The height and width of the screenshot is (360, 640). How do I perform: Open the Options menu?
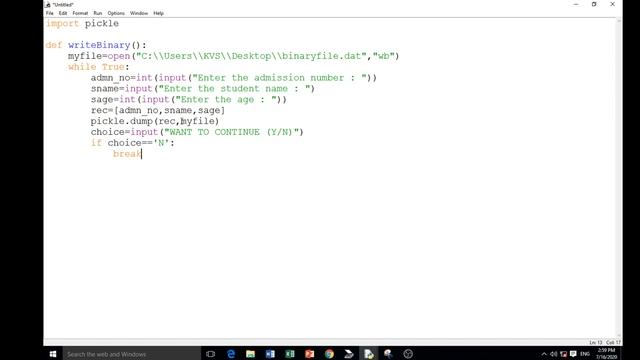(x=116, y=13)
